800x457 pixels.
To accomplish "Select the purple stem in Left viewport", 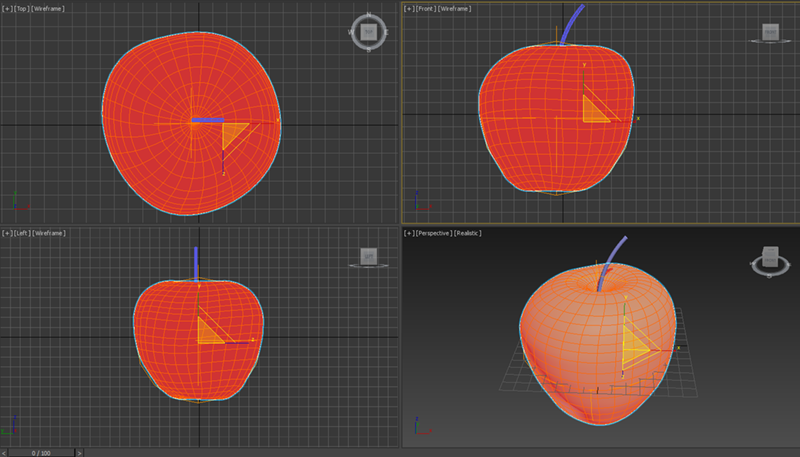I will tap(196, 264).
